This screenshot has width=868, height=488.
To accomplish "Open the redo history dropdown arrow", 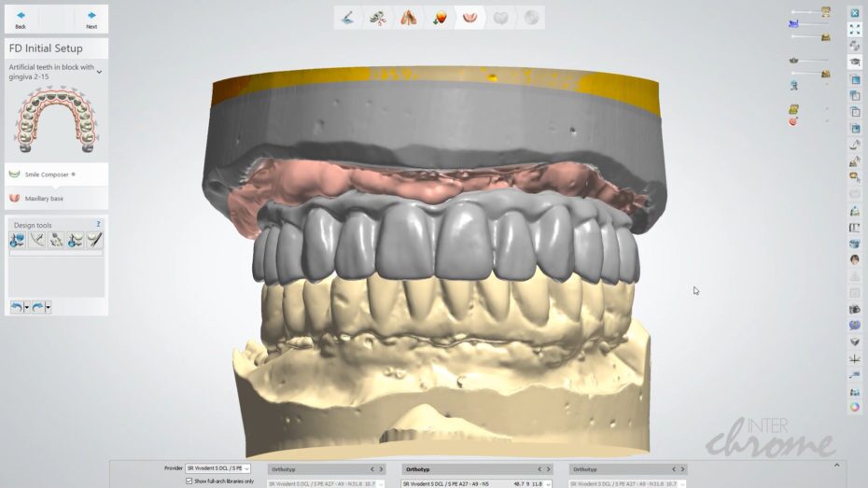I will (48, 307).
